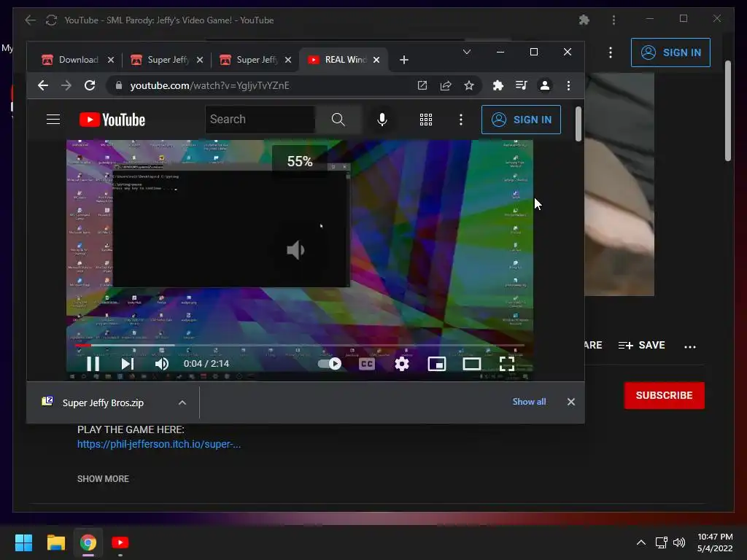Open media control icon in Chrome toolbar

pos(521,85)
